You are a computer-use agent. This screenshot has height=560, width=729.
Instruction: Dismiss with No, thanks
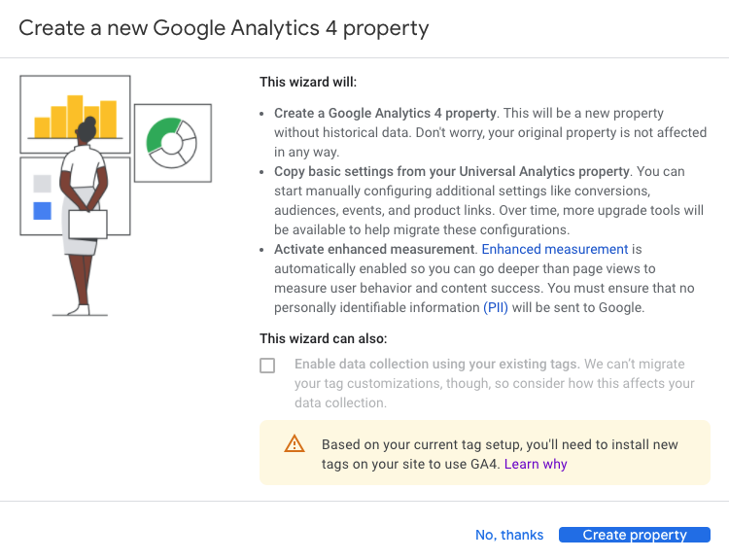pyautogui.click(x=509, y=535)
